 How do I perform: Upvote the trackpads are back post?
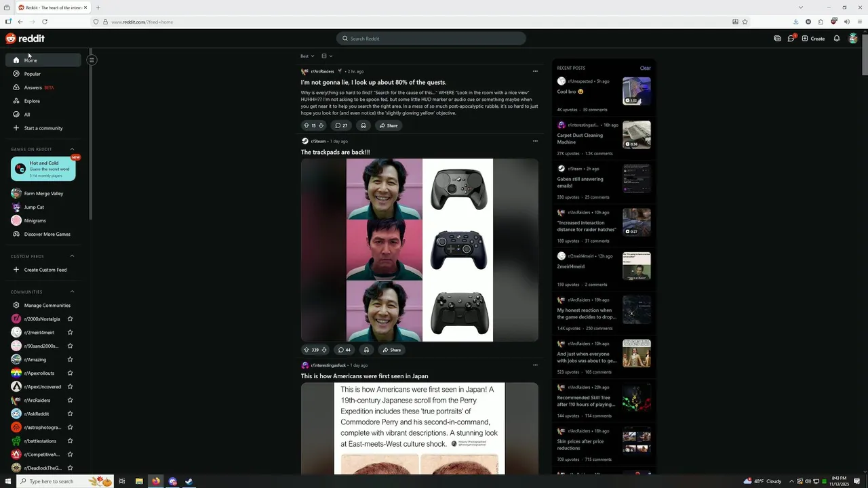click(307, 350)
